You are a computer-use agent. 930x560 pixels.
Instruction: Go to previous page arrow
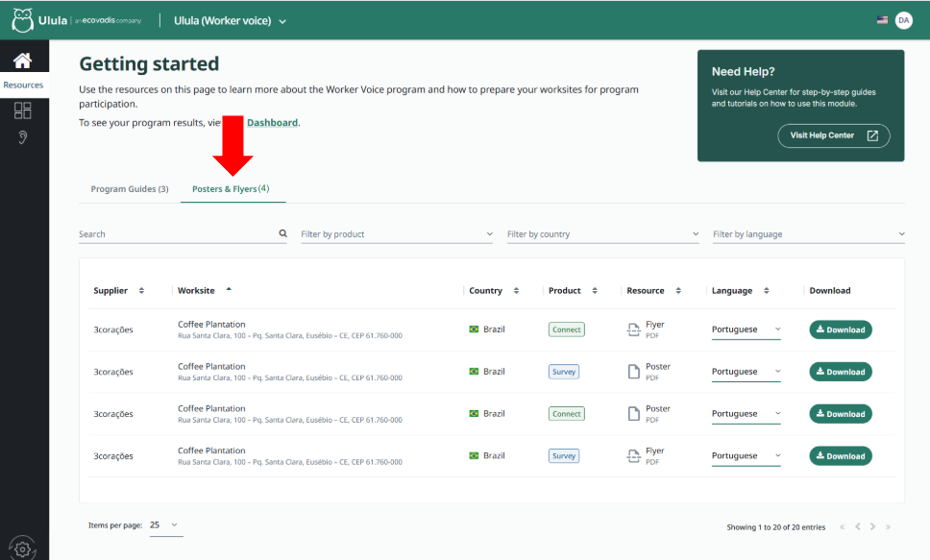[x=858, y=526]
